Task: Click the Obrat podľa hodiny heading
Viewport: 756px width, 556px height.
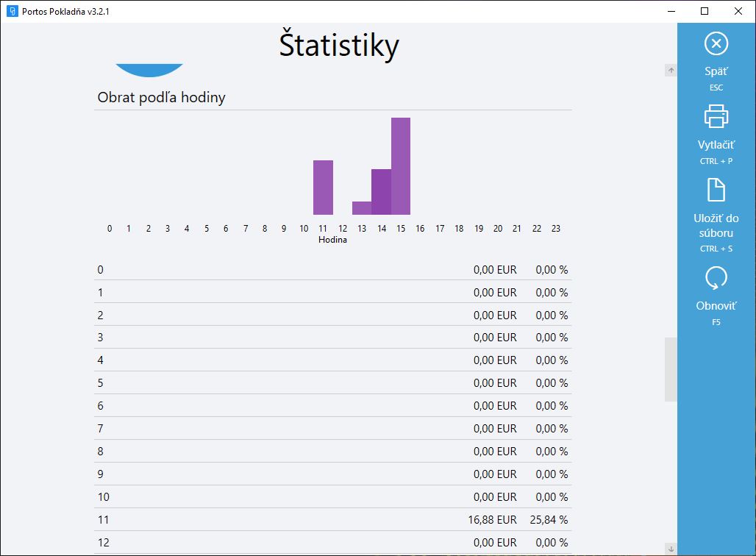Action: coord(162,97)
